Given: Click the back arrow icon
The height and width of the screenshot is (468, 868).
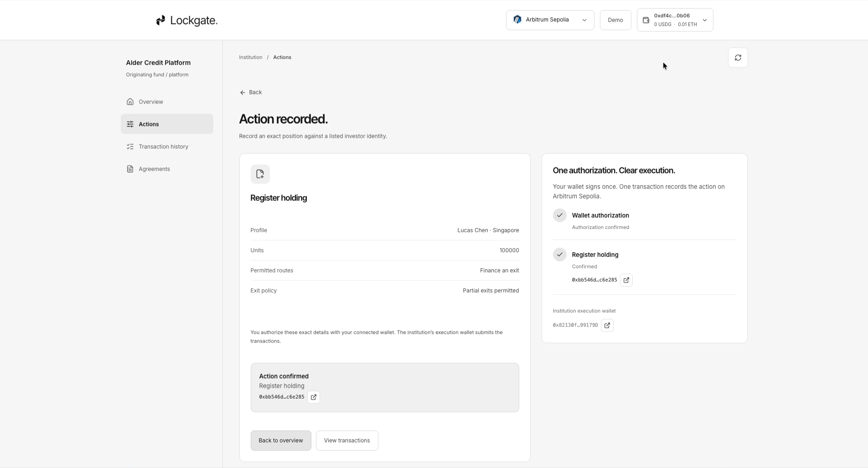Looking at the screenshot, I should pos(242,93).
